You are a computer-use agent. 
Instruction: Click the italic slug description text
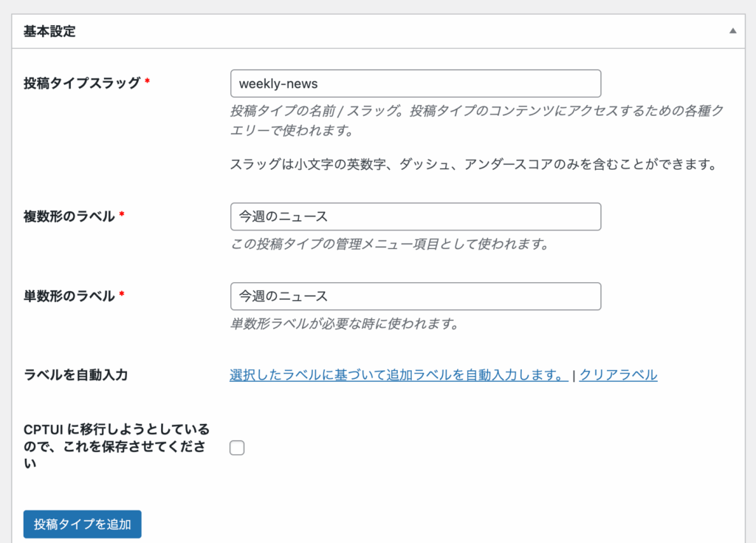(x=476, y=120)
